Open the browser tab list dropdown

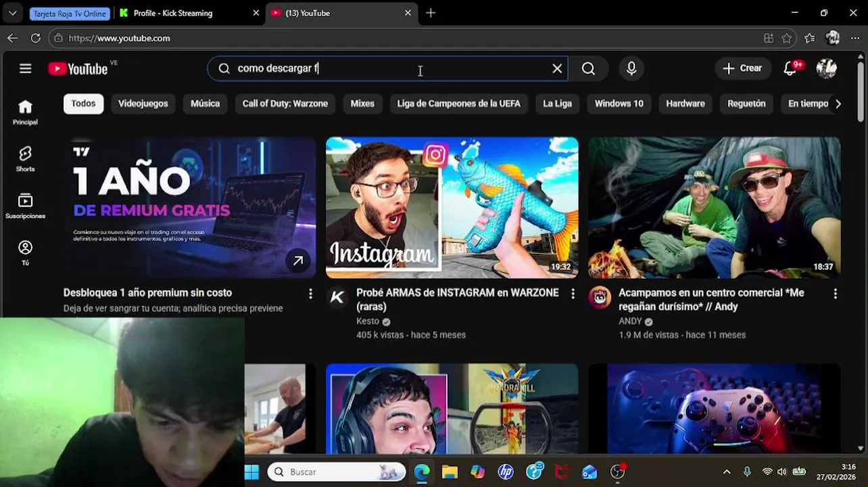tap(12, 13)
